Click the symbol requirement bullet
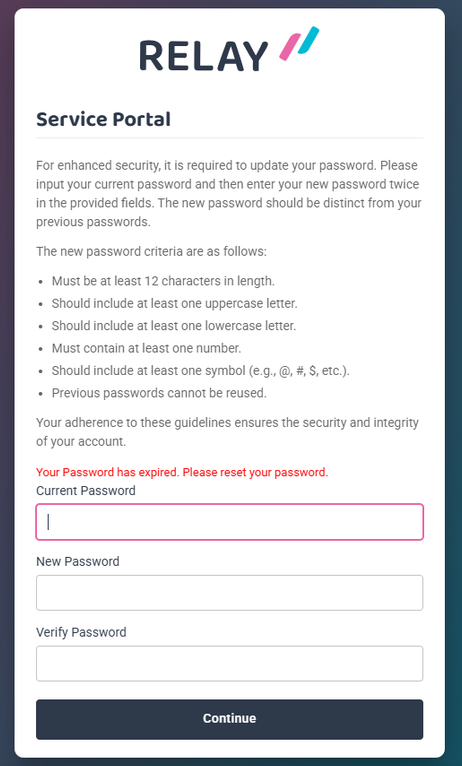The width and height of the screenshot is (462, 766). coord(201,371)
